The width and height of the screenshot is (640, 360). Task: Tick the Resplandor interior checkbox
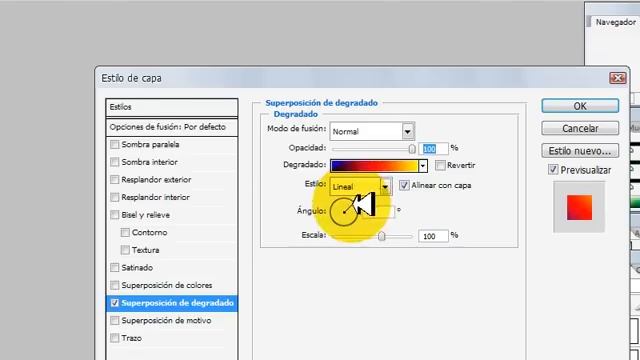[x=115, y=197]
